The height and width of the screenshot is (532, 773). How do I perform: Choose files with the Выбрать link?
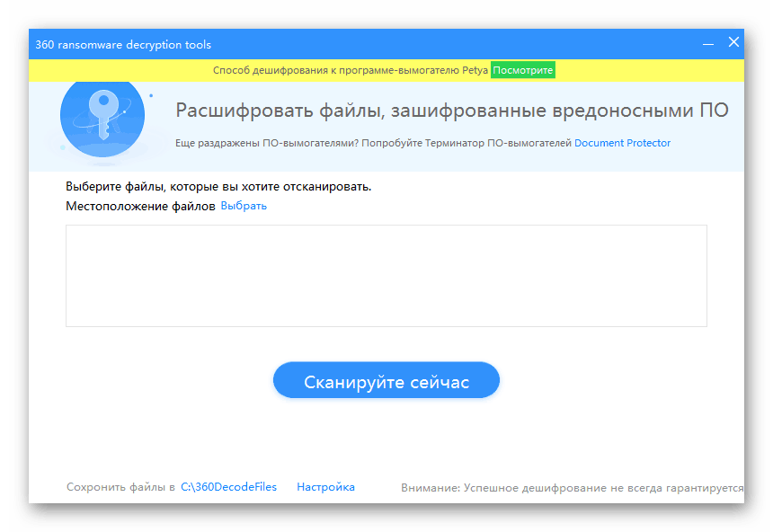click(244, 206)
